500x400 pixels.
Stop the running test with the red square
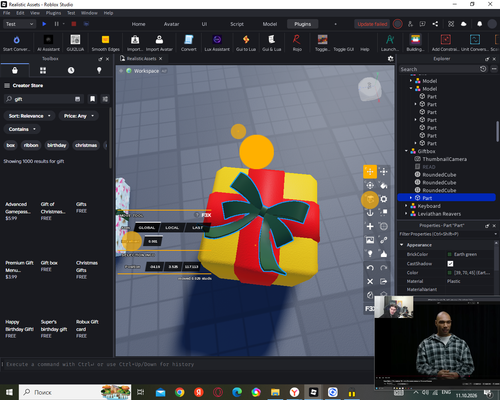click(x=74, y=24)
